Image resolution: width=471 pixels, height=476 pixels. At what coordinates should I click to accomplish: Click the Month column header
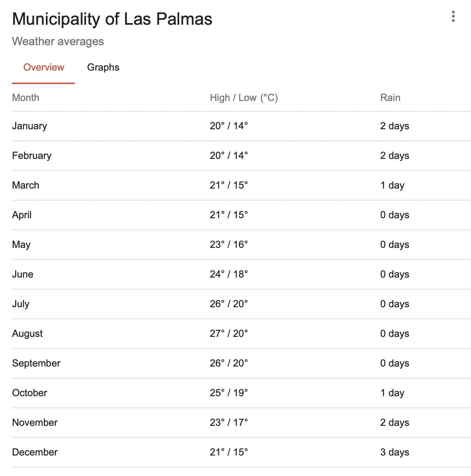pyautogui.click(x=25, y=98)
